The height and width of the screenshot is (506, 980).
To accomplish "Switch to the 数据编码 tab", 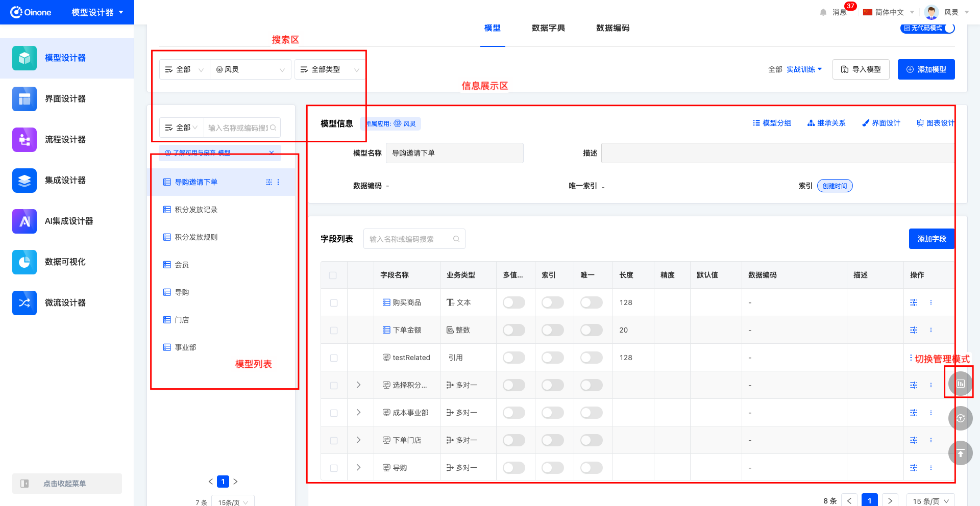I will point(612,28).
